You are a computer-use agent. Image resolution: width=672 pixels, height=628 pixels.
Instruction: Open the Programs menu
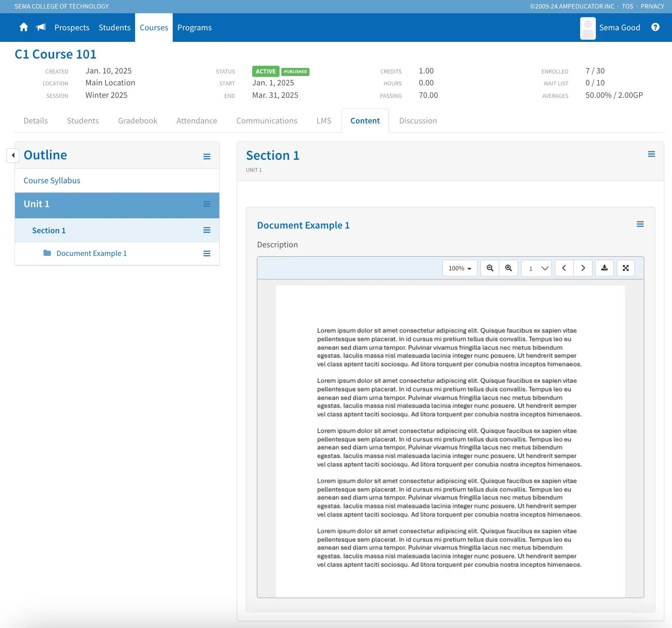click(x=195, y=28)
